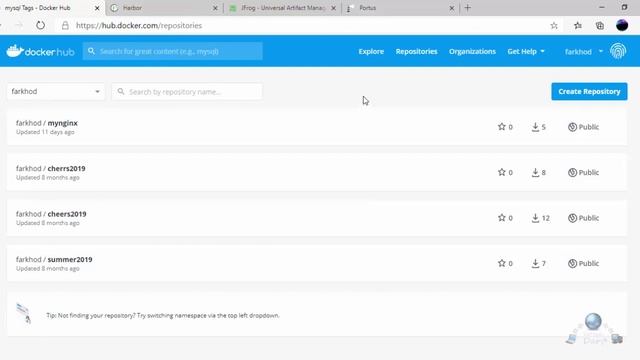Focus the Search by repository name field

[187, 91]
